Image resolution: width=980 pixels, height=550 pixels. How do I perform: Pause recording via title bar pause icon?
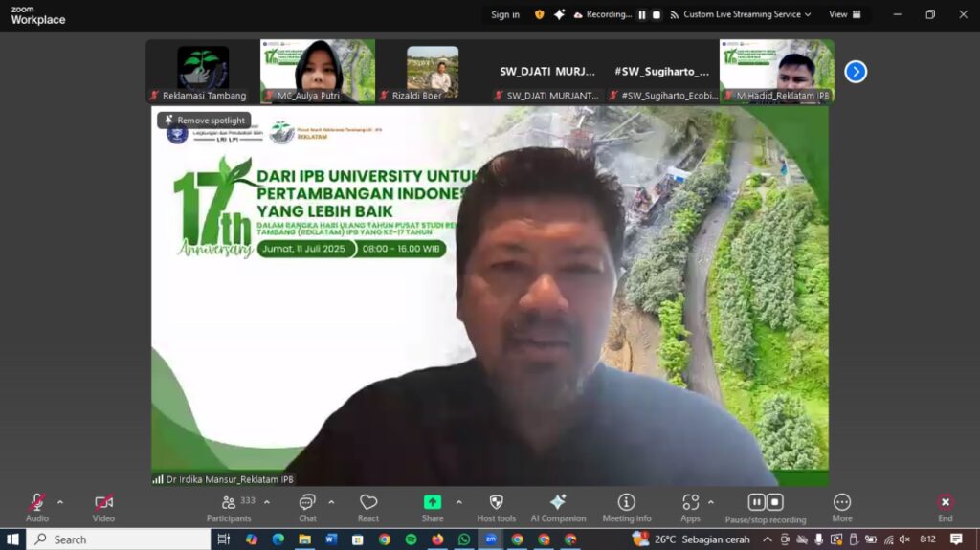pyautogui.click(x=642, y=15)
